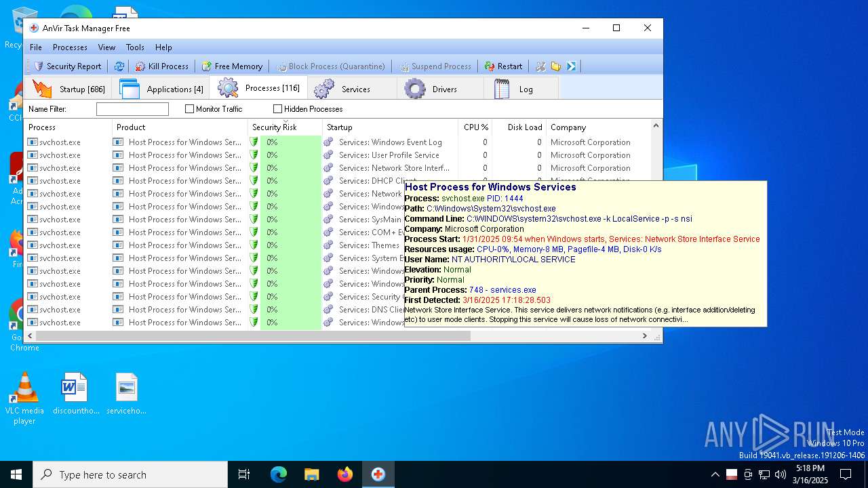
Task: Sort by the Security Risk column header
Action: (285, 127)
